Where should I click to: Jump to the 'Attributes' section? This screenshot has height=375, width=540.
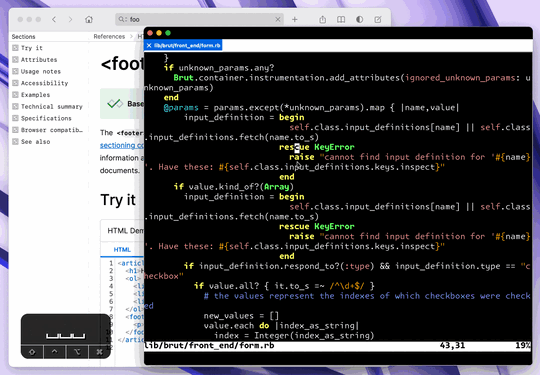click(x=39, y=60)
